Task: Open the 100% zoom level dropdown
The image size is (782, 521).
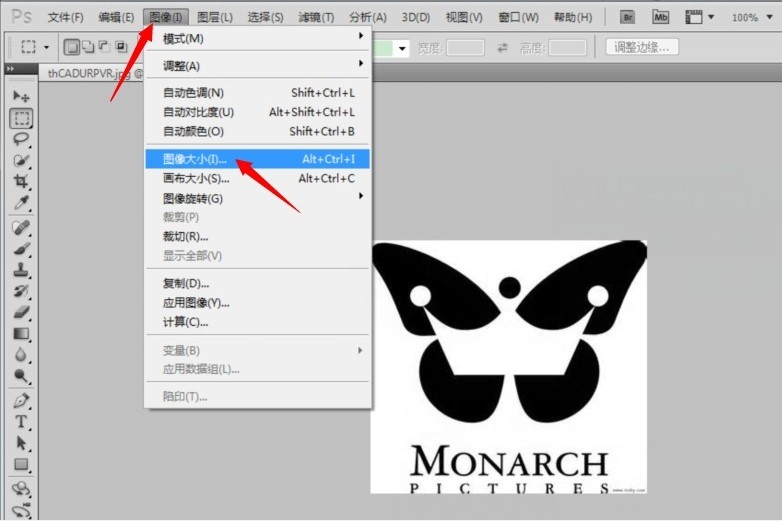Action: click(751, 18)
